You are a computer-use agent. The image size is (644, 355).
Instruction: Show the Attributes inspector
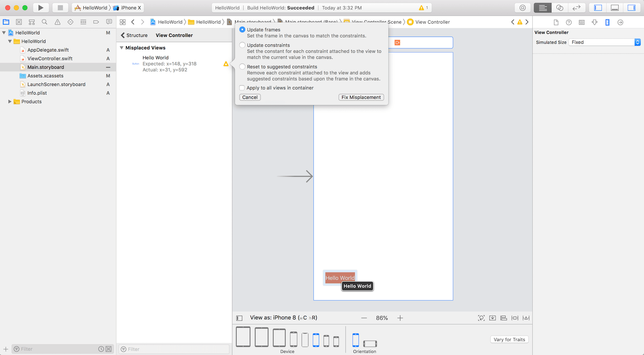595,22
